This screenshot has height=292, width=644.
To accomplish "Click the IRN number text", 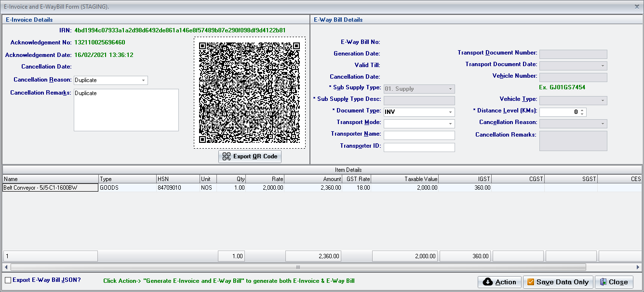I will [x=180, y=30].
